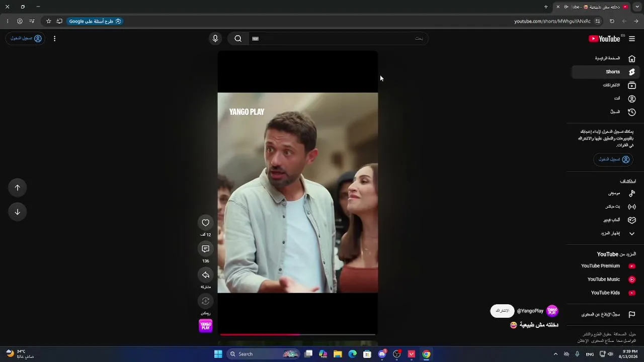
Task: Open File Explorer from the taskbar
Action: [x=338, y=354]
